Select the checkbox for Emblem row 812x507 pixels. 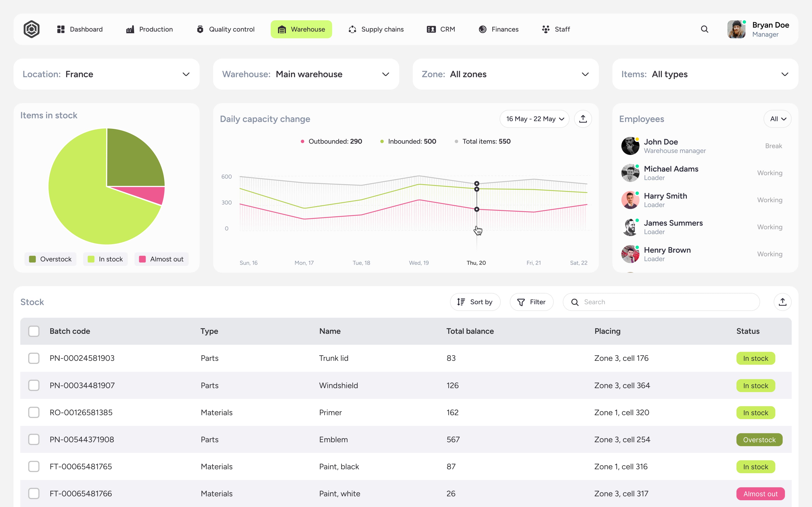34,439
